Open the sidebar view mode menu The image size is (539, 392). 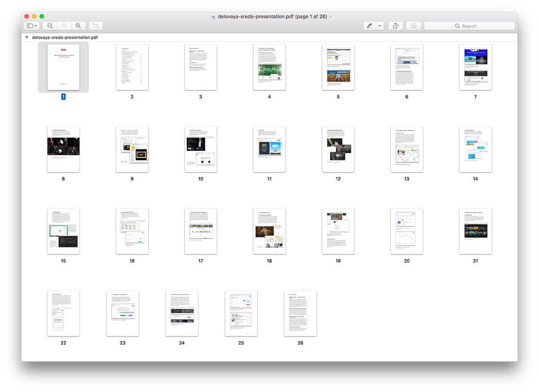(x=31, y=26)
